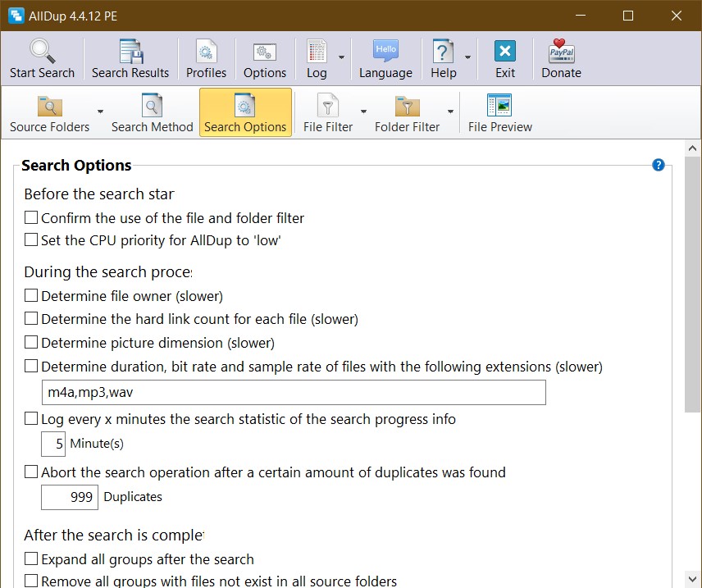This screenshot has width=702, height=588.
Task: Click the PayPal Donate icon
Action: click(562, 51)
